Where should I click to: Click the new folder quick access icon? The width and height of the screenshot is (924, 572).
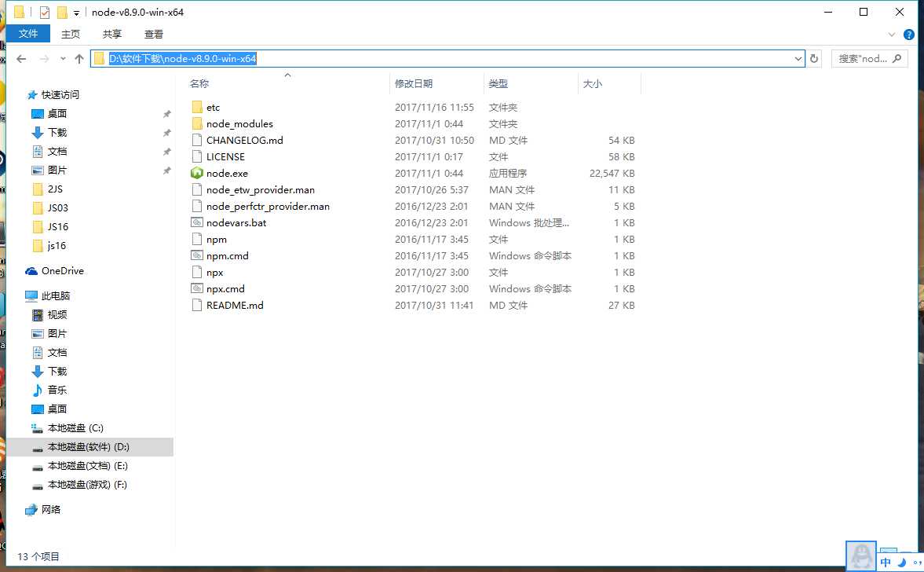(62, 12)
